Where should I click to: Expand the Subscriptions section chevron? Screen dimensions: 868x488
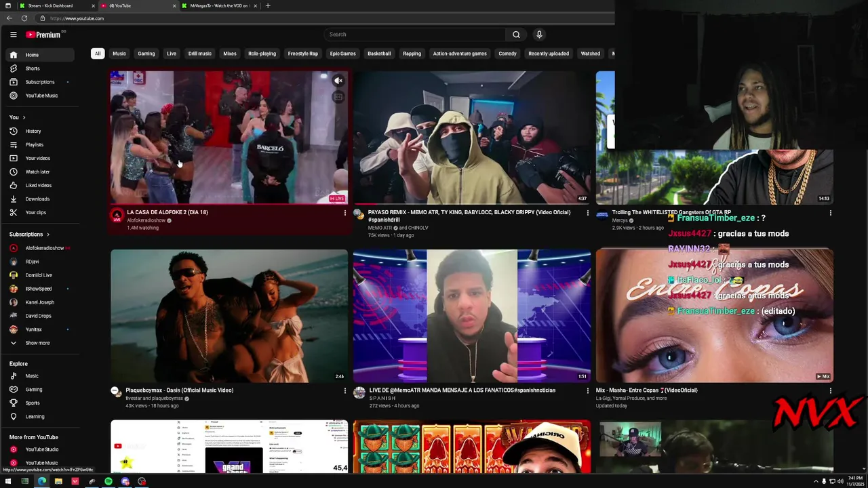47,235
